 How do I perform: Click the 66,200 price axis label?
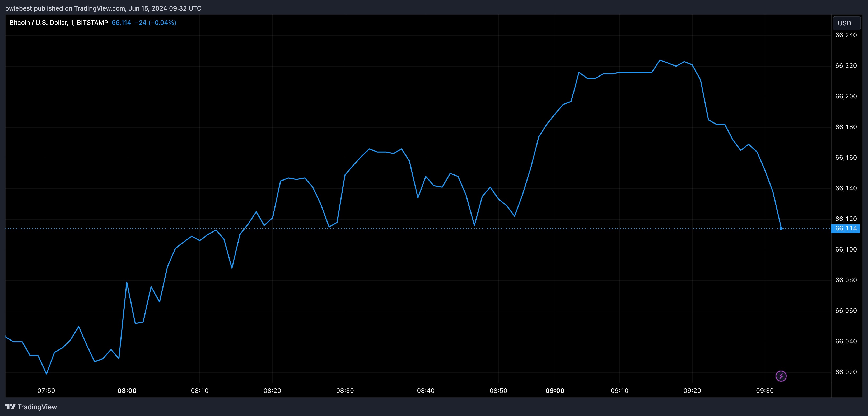(846, 97)
